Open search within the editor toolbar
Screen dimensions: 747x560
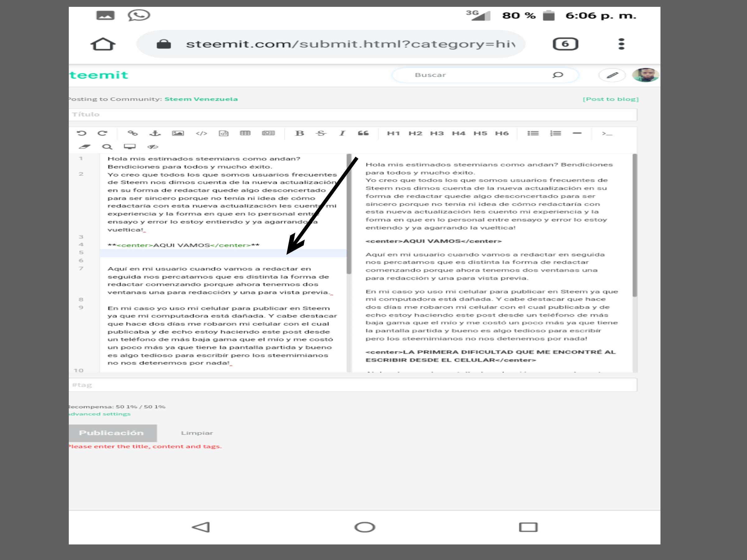point(107,147)
